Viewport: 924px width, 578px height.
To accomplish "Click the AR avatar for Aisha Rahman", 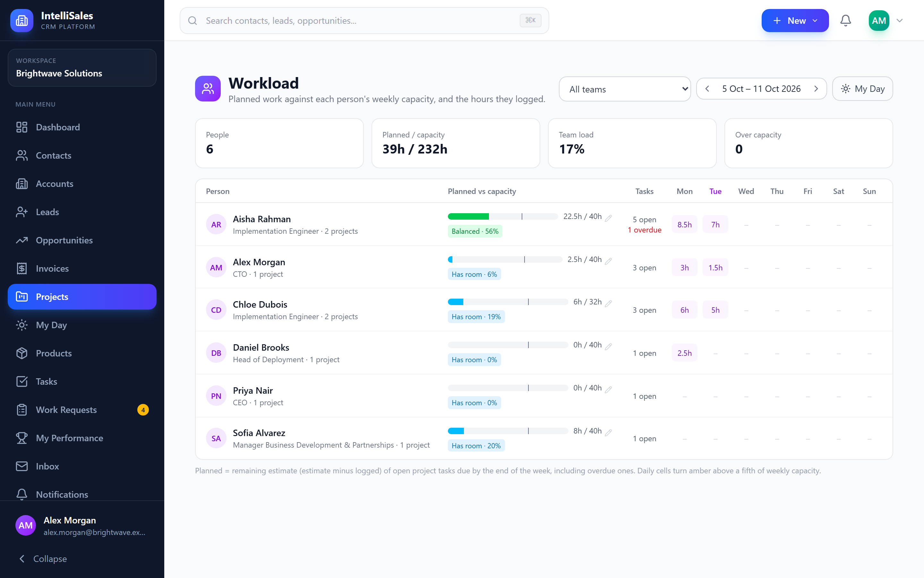I will click(216, 224).
